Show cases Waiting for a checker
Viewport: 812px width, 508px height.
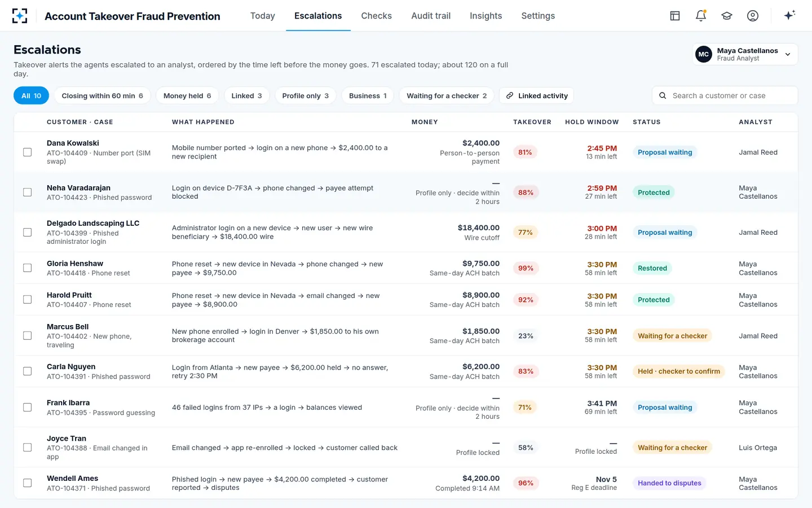447,96
